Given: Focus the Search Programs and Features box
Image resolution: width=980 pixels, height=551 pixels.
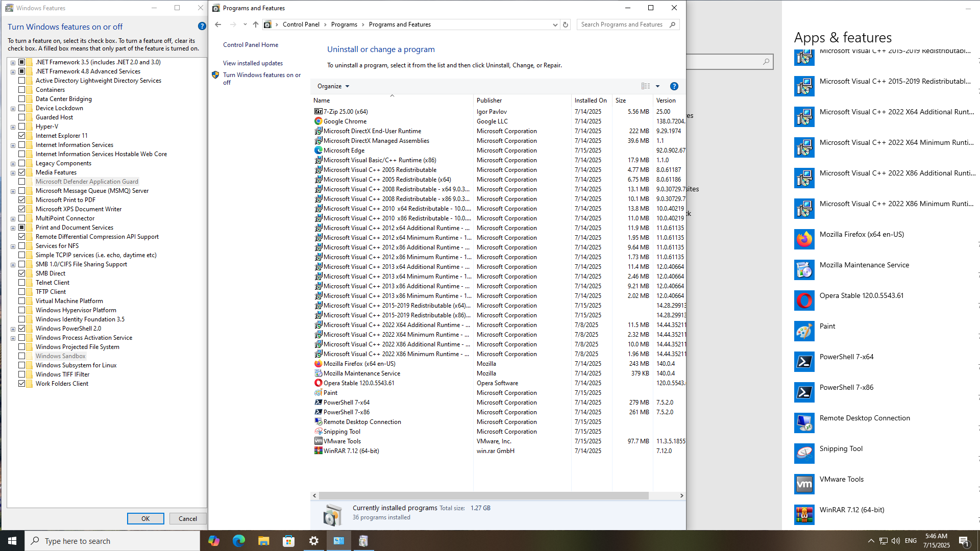Looking at the screenshot, I should click(628, 24).
